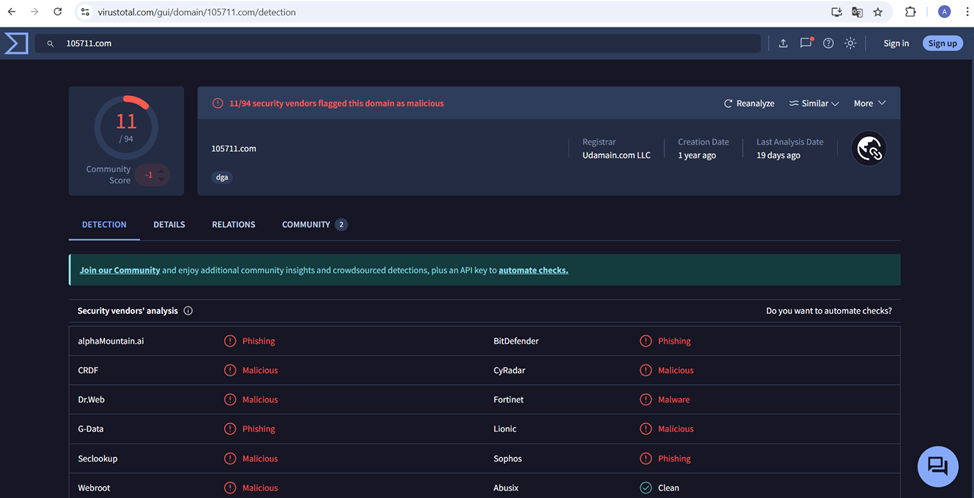
Task: Click the G-Data vendor name
Action: [91, 429]
